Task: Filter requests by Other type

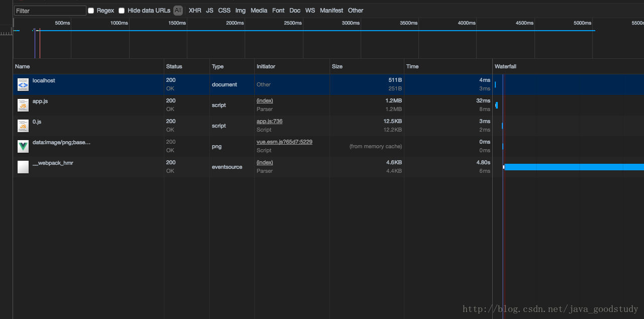Action: click(356, 11)
